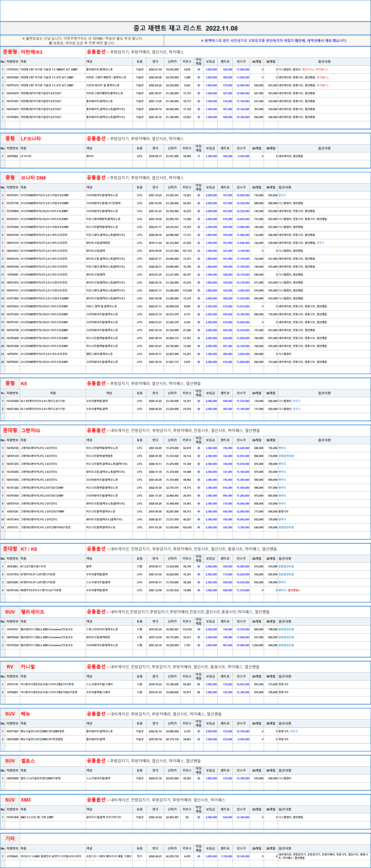Click color '어비스 블랙 펄 블랙모노톤'
Image resolution: width=371 pixels, height=868 pixels.
pos(101,306)
